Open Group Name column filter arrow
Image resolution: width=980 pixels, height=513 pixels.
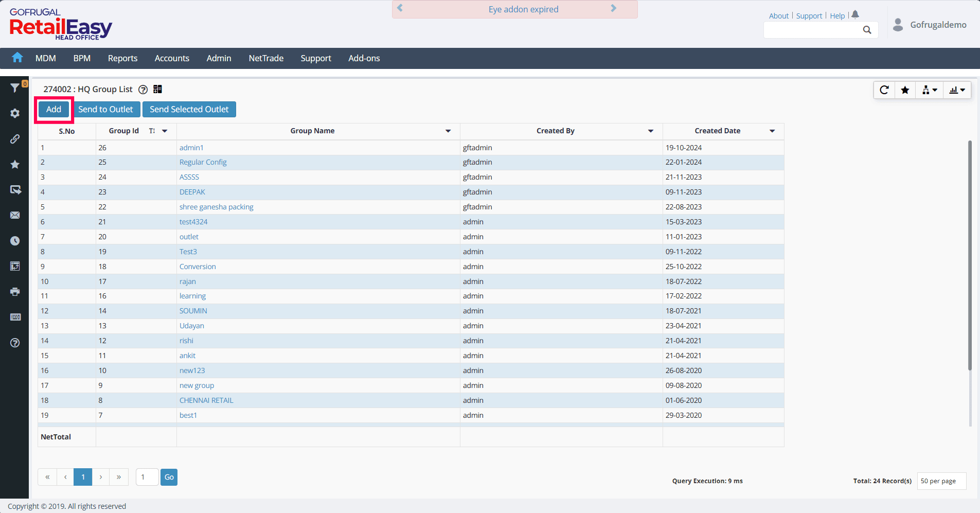tap(448, 131)
